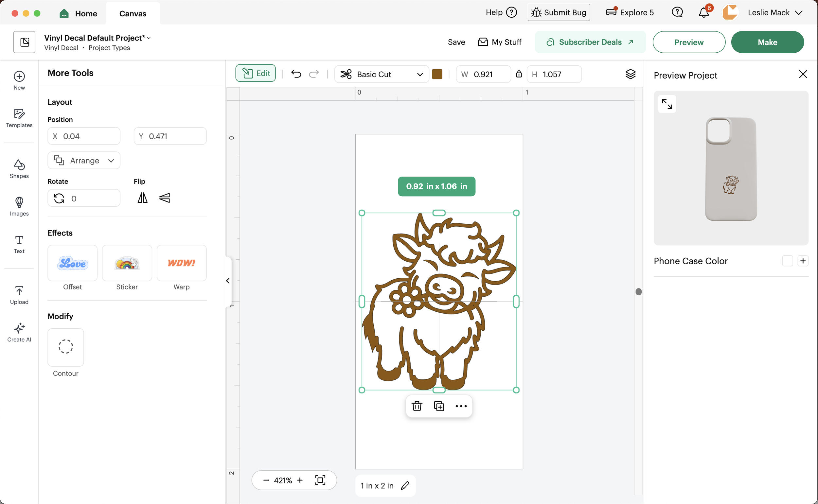
Task: Expand the phone case preview
Action: click(x=667, y=104)
